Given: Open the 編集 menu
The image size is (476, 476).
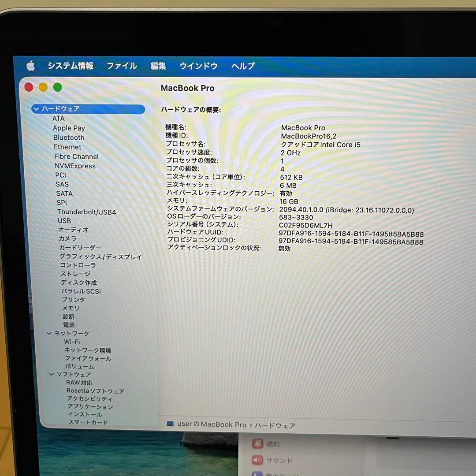Looking at the screenshot, I should (x=158, y=66).
